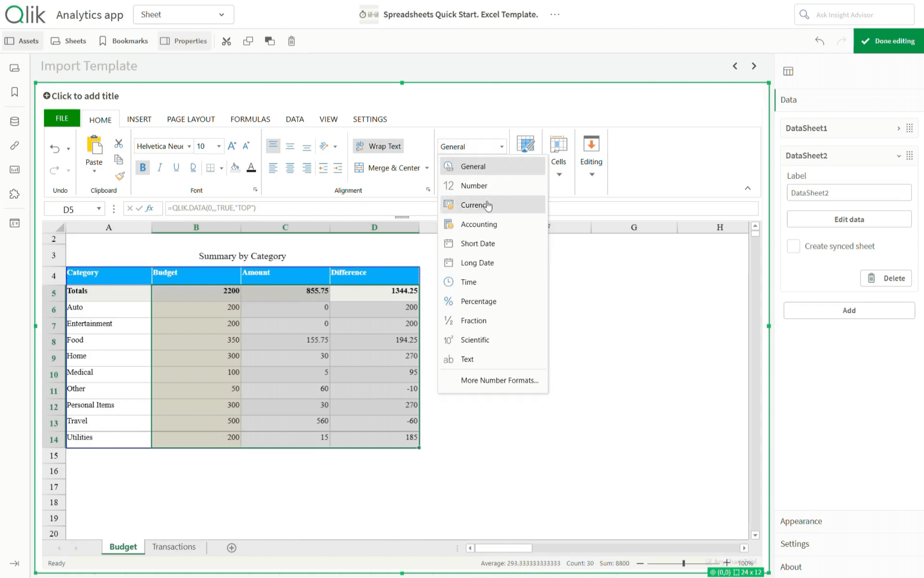Toggle Bold formatting button
Viewport: 924px width, 578px height.
(143, 167)
